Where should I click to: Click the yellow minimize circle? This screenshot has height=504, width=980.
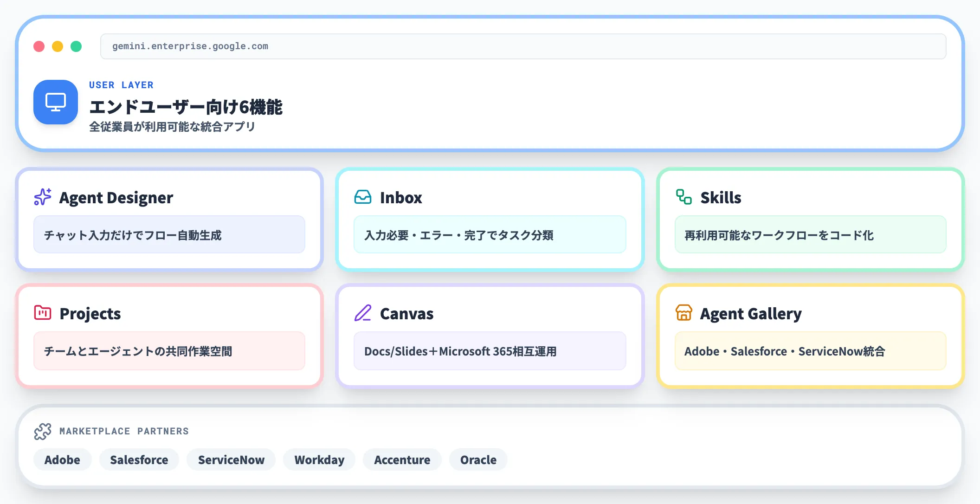pyautogui.click(x=57, y=46)
